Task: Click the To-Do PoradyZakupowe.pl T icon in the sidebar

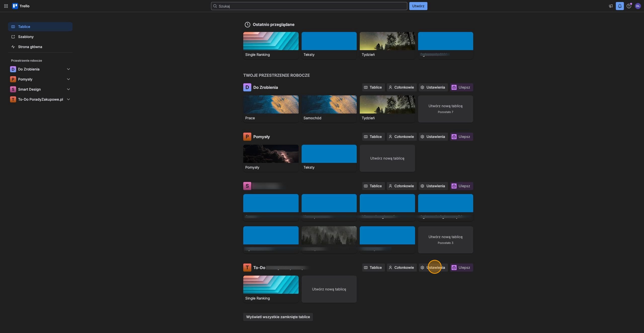Action: (13, 99)
